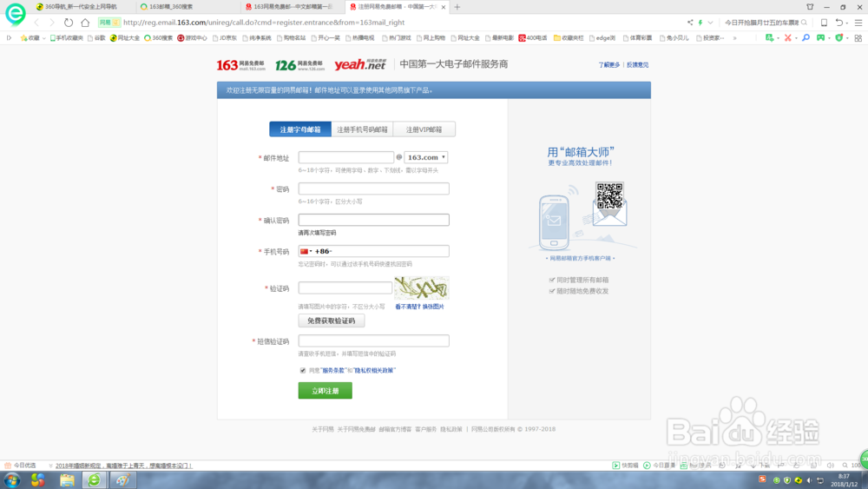Switch to the 注册VIP邮箱 tab
The width and height of the screenshot is (868, 489).
pyautogui.click(x=424, y=129)
